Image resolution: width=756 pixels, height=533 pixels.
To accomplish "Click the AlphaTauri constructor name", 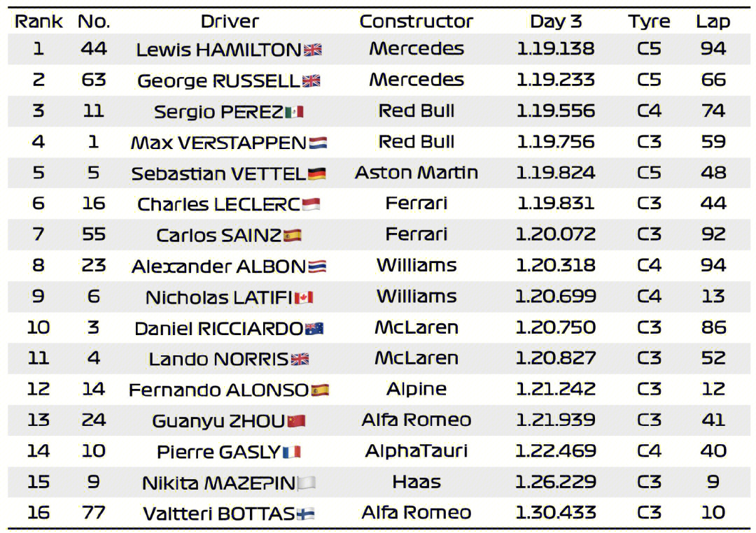I will point(416,451).
